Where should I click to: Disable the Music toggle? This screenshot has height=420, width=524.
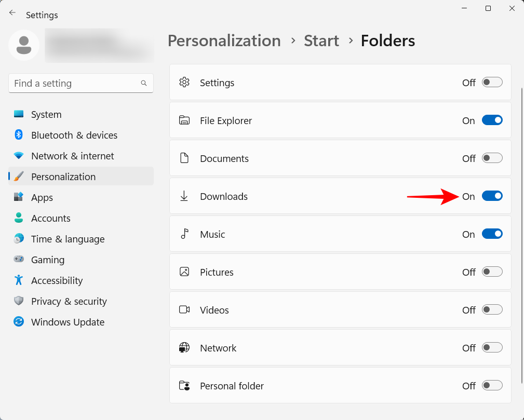click(492, 234)
